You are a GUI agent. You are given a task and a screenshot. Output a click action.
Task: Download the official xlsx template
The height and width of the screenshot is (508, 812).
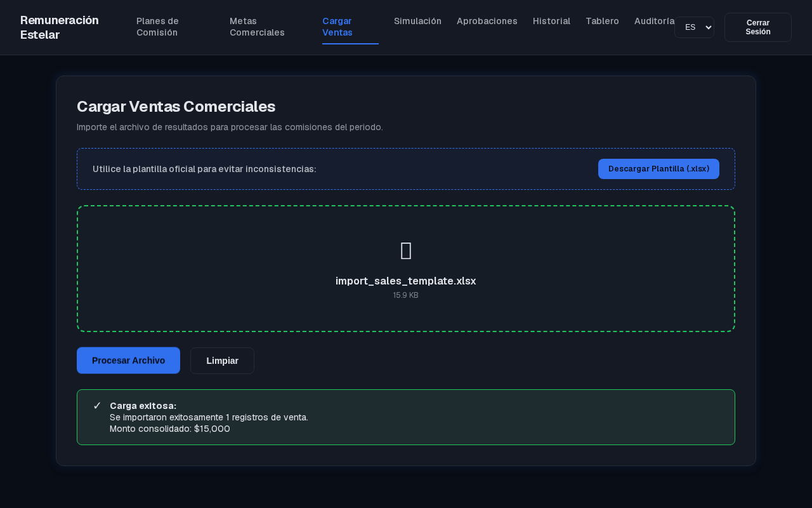(x=658, y=169)
